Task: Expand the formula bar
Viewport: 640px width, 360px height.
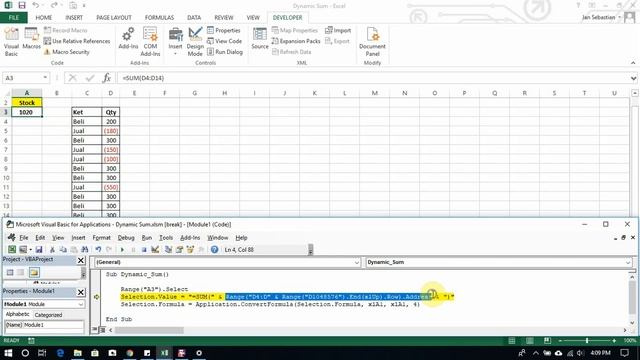Action: tap(633, 78)
